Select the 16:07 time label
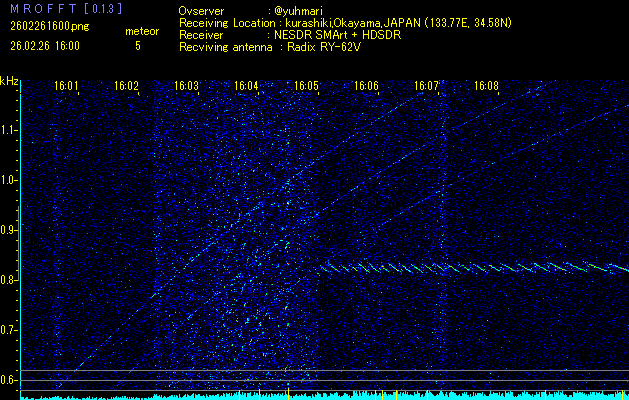The height and width of the screenshot is (400, 629). point(427,87)
